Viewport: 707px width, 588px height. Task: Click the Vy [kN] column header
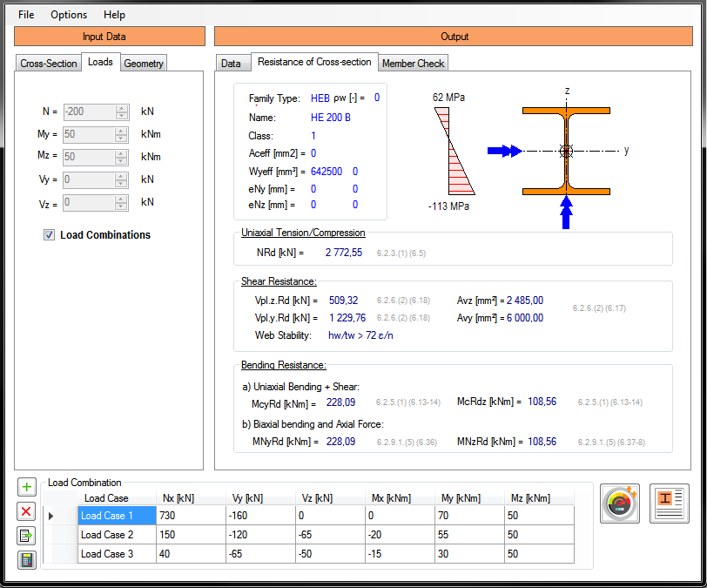click(260, 498)
